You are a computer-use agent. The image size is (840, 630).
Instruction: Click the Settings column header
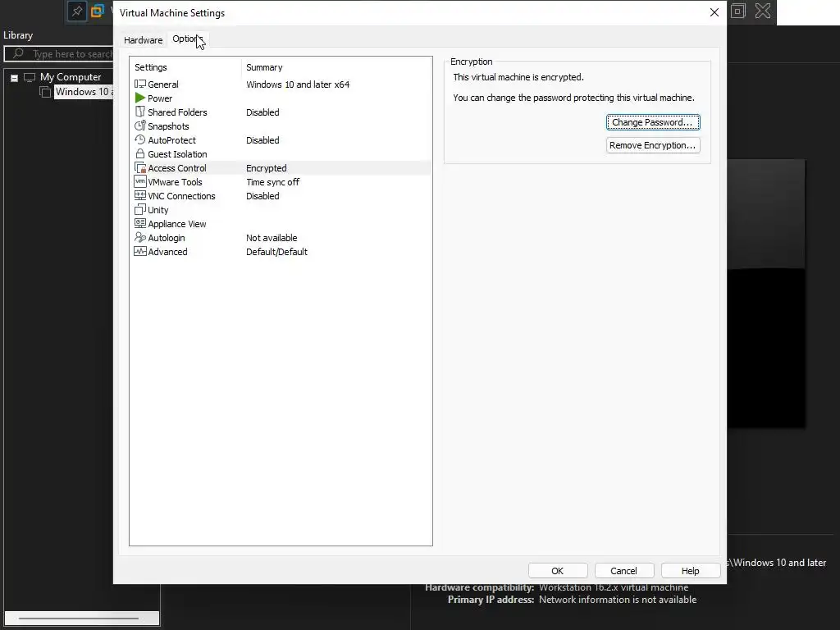151,67
